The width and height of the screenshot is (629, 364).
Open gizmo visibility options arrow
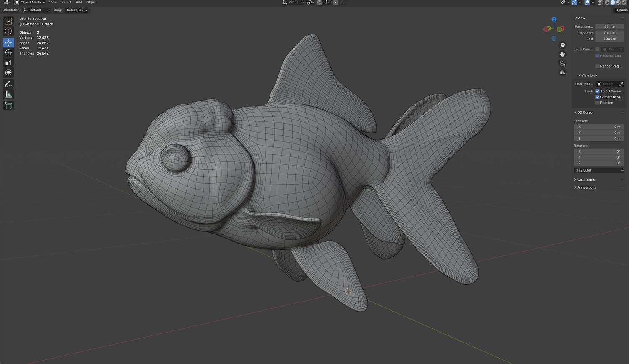pyautogui.click(x=580, y=3)
